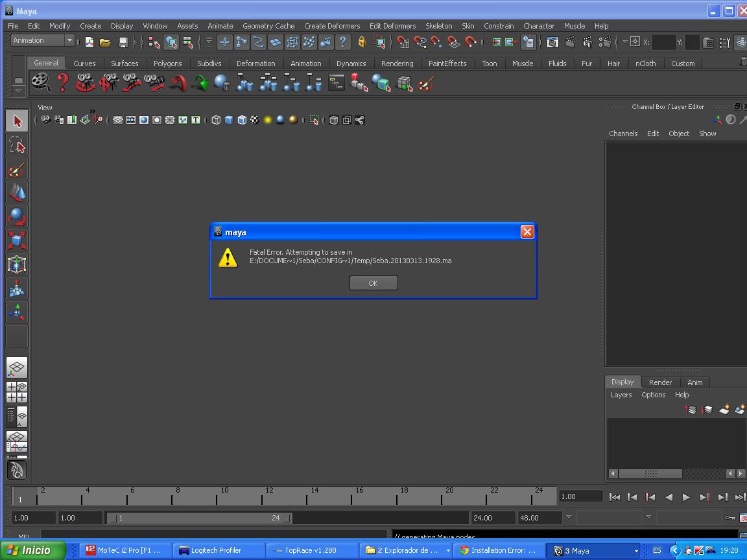Select the Rotate tool sphere icon
Image resolution: width=747 pixels, height=560 pixels.
pos(17,216)
